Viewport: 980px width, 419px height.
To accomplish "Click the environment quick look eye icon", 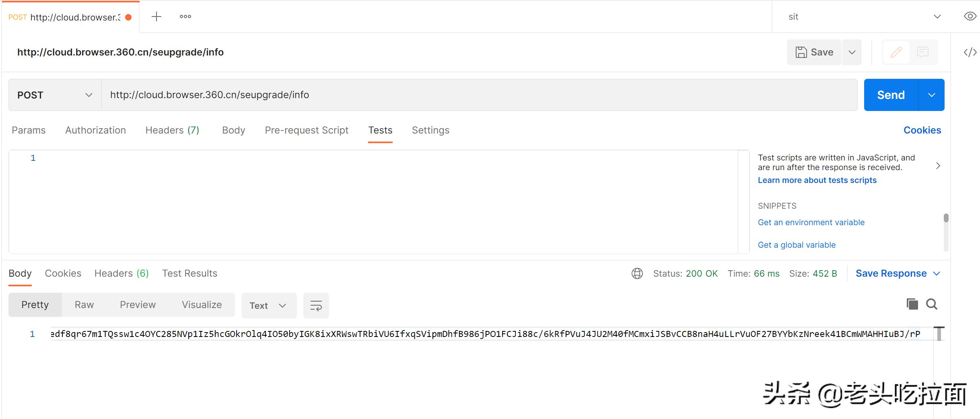I will coord(970,16).
